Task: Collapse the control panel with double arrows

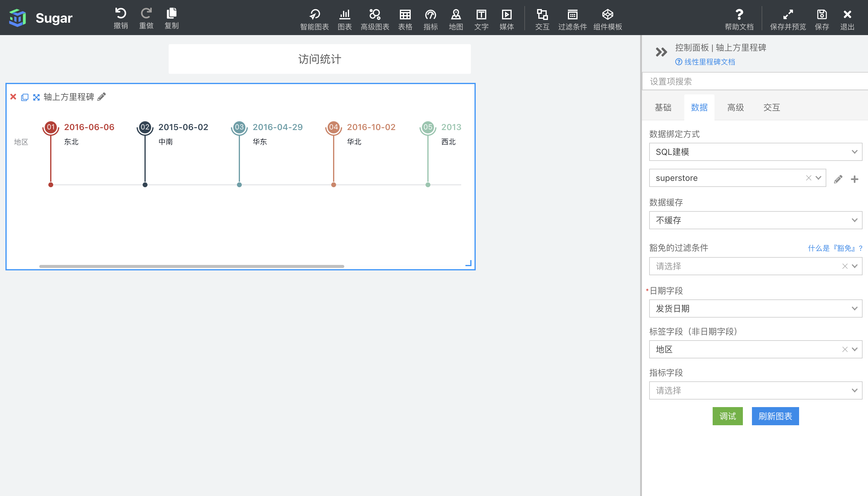Action: click(x=661, y=52)
